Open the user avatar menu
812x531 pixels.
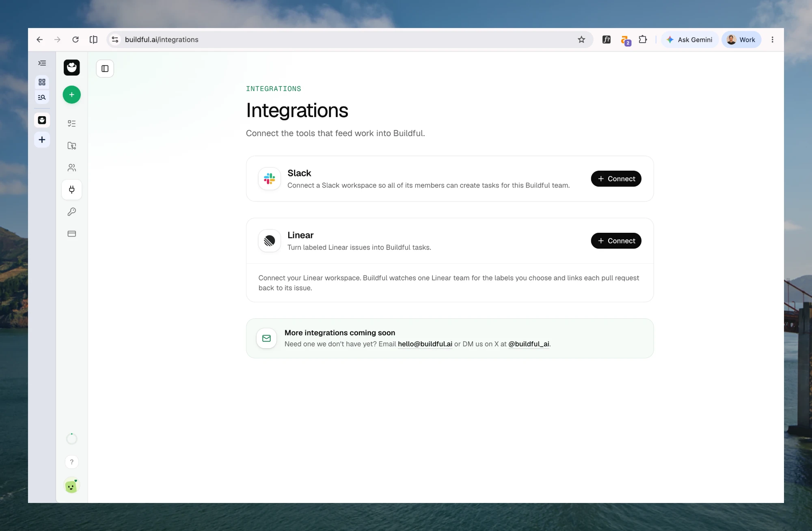tap(72, 485)
